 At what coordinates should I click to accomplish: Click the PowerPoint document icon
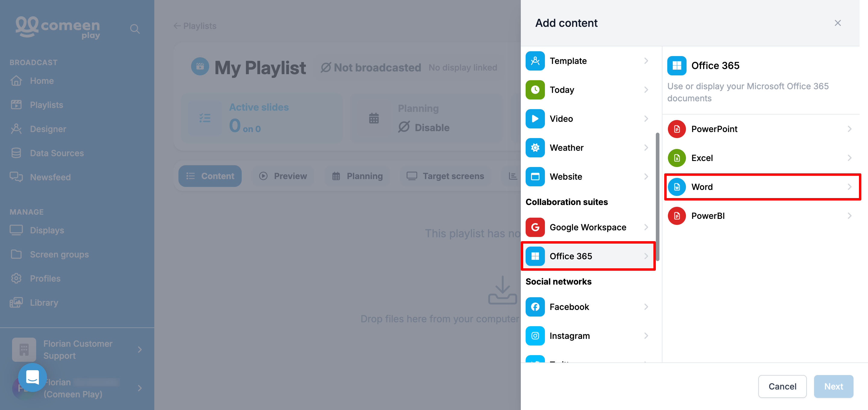tap(677, 129)
